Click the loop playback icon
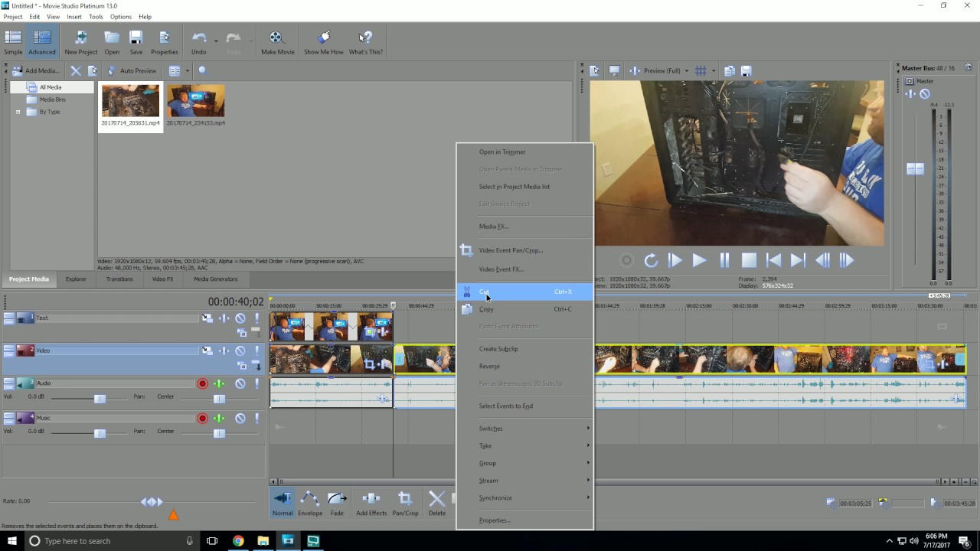 pyautogui.click(x=651, y=260)
